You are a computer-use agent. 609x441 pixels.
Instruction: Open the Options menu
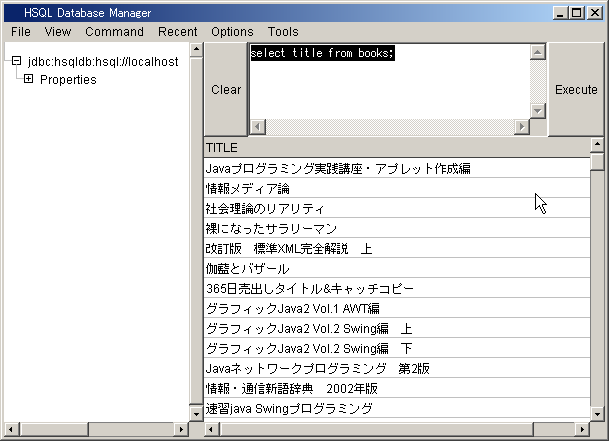coord(232,31)
